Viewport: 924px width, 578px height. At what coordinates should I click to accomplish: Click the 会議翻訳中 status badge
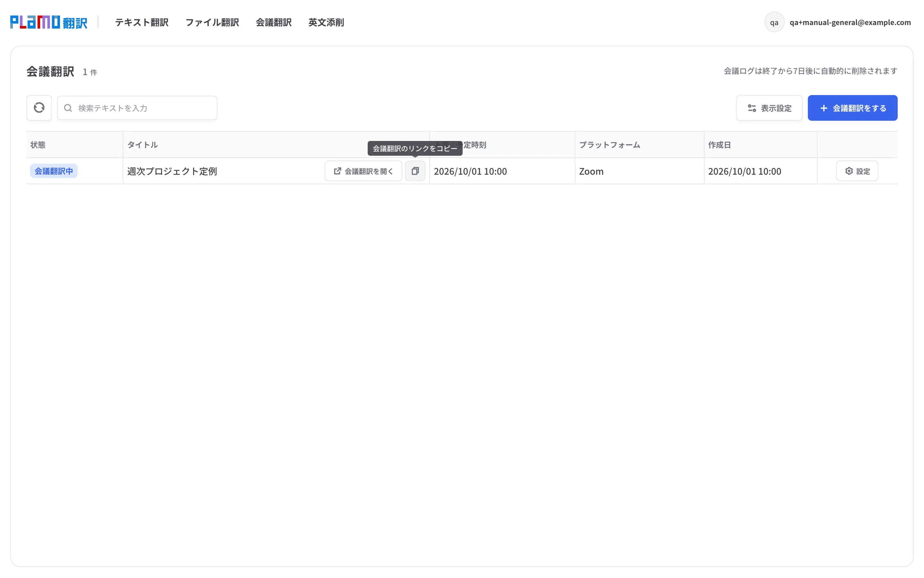click(54, 171)
